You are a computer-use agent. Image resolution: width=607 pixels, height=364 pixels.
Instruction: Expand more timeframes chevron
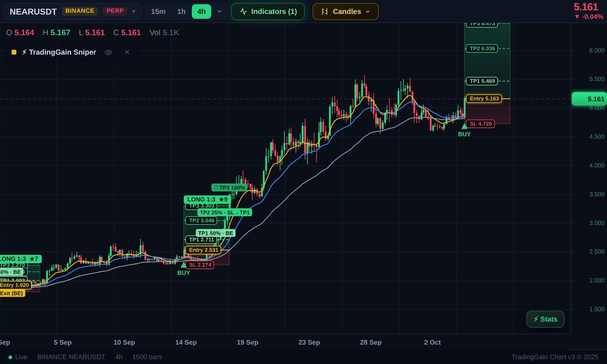pos(219,12)
